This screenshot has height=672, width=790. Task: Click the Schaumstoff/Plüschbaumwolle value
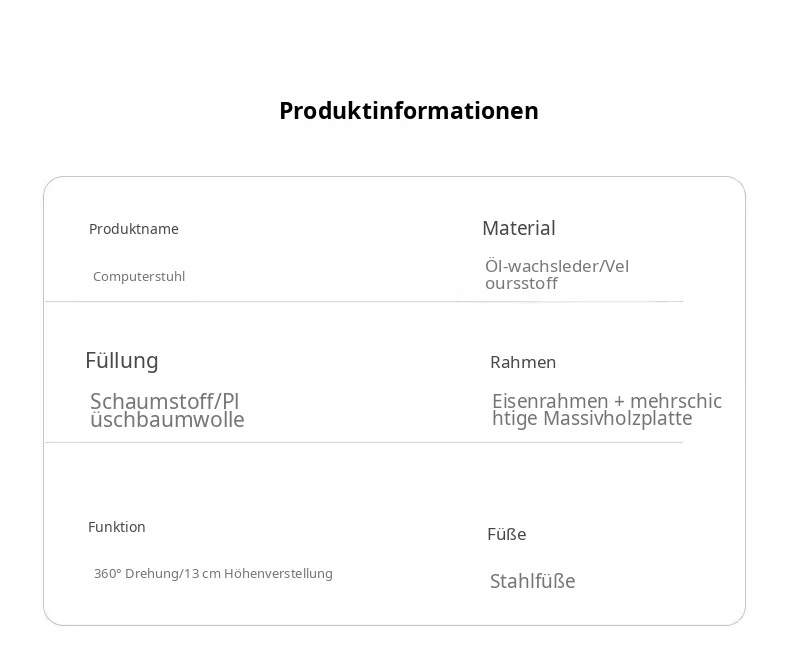tap(167, 411)
